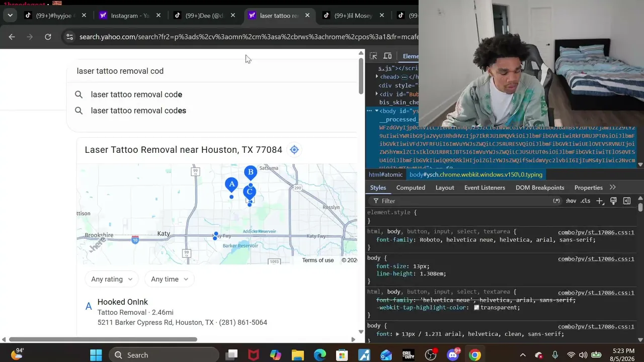
Task: Close the (99+)lil Mosey tab
Action: tap(382, 16)
